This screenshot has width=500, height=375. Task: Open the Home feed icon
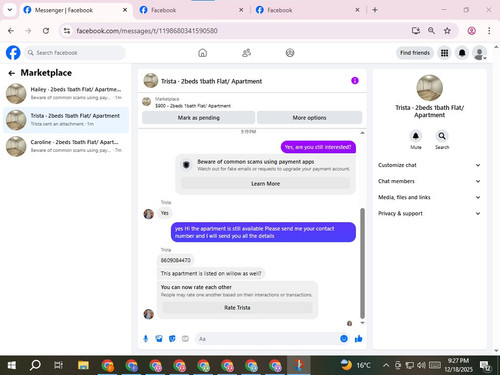(x=202, y=53)
